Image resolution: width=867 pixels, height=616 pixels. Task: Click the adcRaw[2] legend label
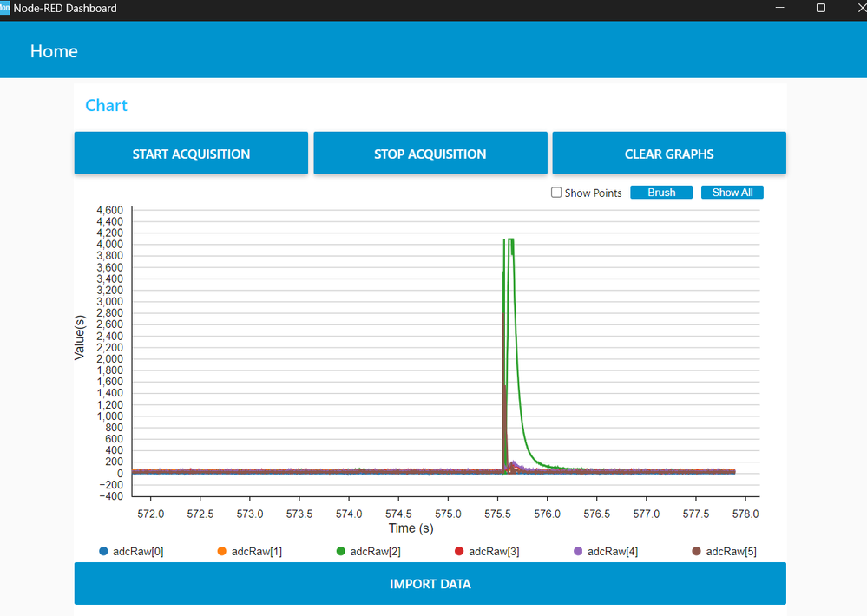click(376, 551)
